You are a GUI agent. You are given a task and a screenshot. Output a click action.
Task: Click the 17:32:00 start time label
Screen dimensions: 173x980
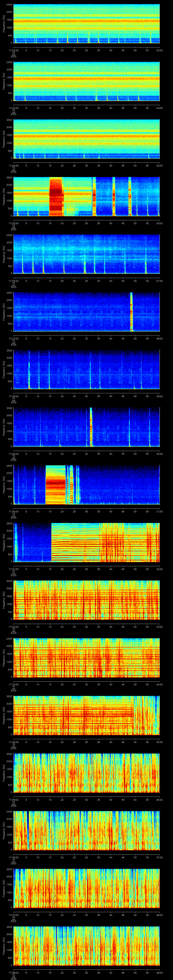13,627
